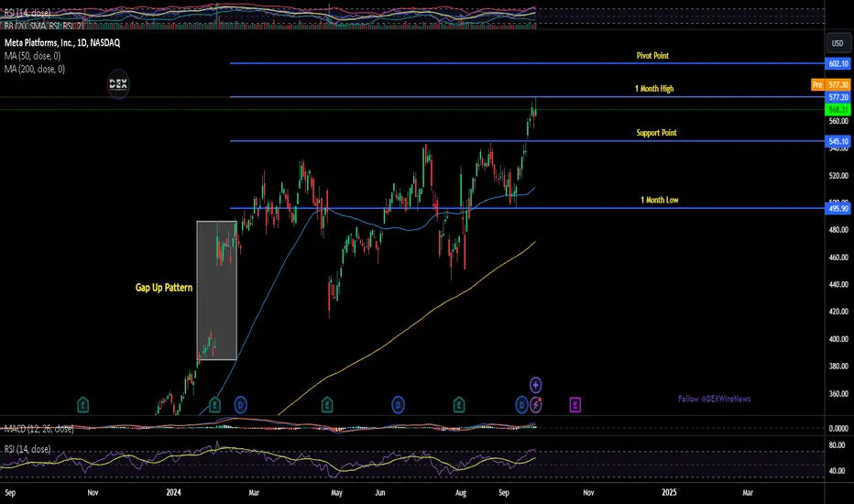Select the MA (200, close, 0) indicator legend
This screenshot has width=854, height=504.
pyautogui.click(x=35, y=70)
